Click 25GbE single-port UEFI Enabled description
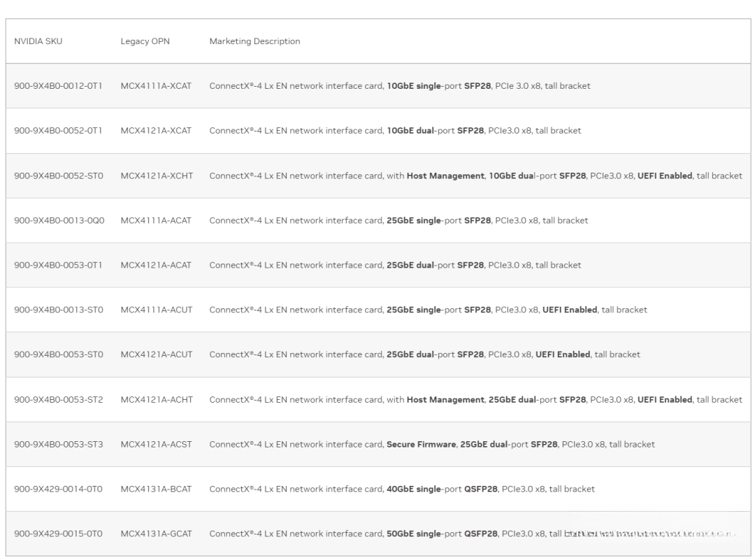The width and height of the screenshot is (755, 560). (428, 310)
